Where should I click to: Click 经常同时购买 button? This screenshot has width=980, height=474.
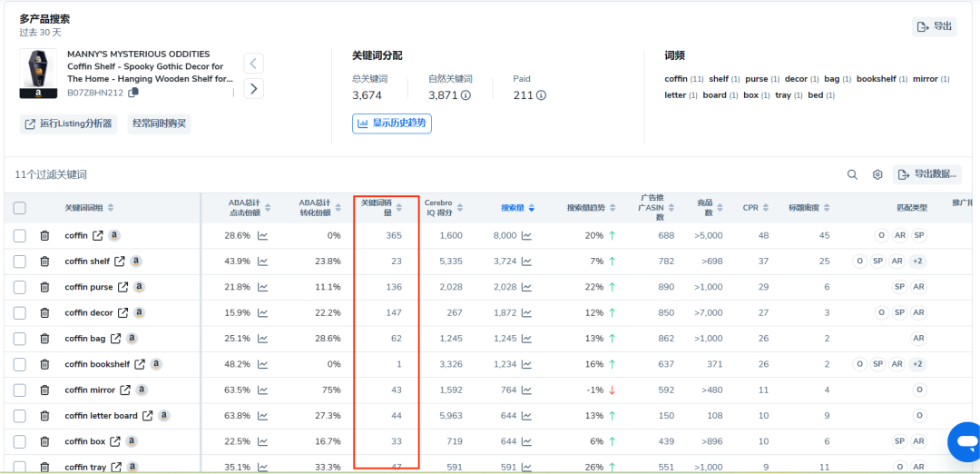click(x=160, y=123)
